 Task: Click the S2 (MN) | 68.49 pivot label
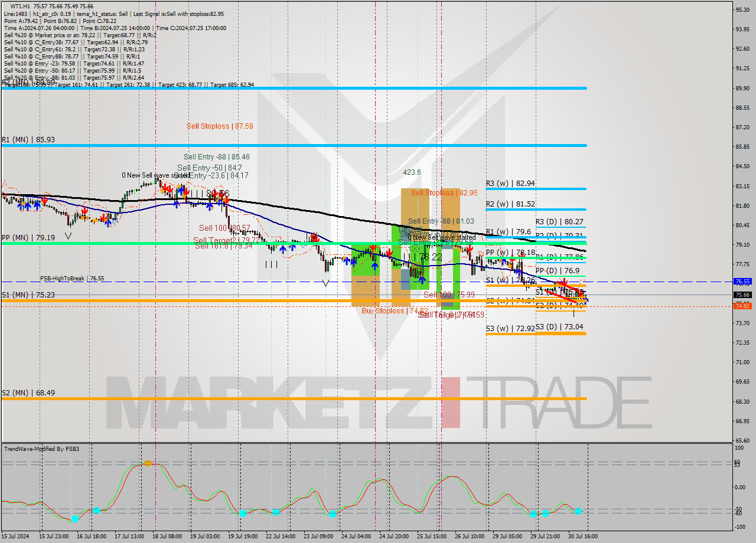pos(28,392)
